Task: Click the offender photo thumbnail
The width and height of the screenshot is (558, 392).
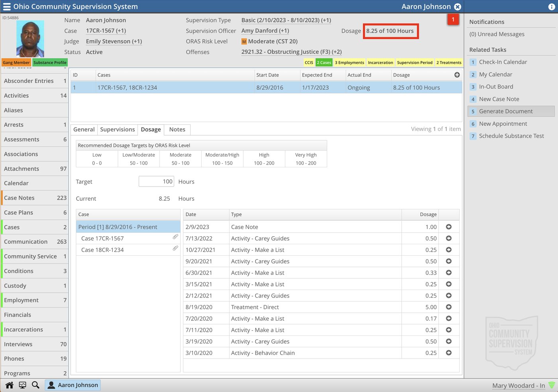Action: pyautogui.click(x=30, y=39)
